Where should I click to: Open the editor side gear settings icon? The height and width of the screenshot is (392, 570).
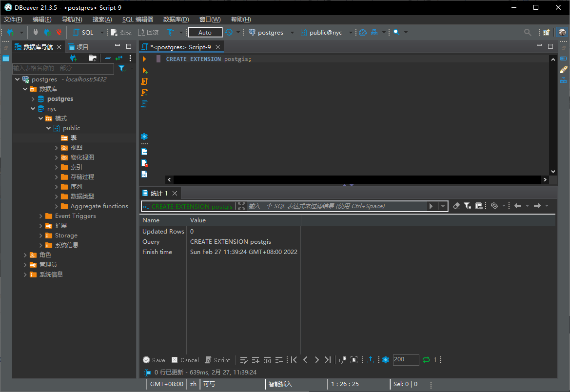[144, 137]
